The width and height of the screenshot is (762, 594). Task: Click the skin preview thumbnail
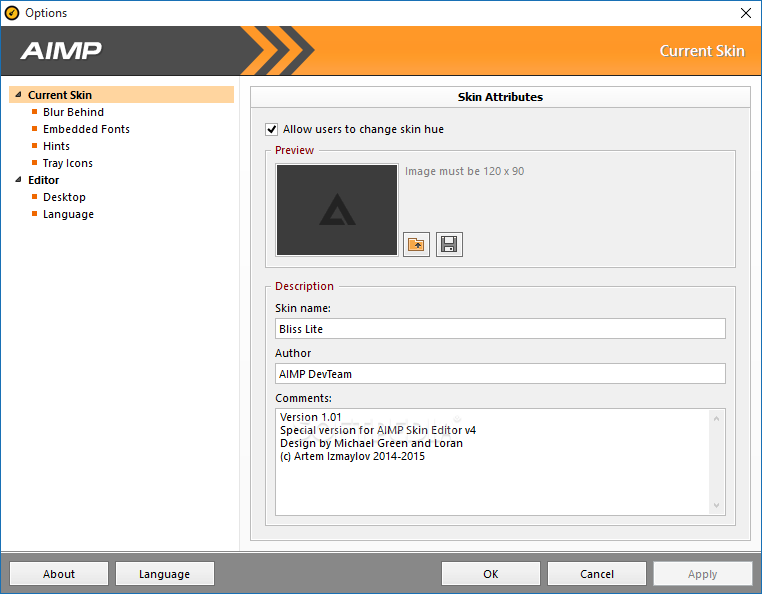(x=337, y=210)
